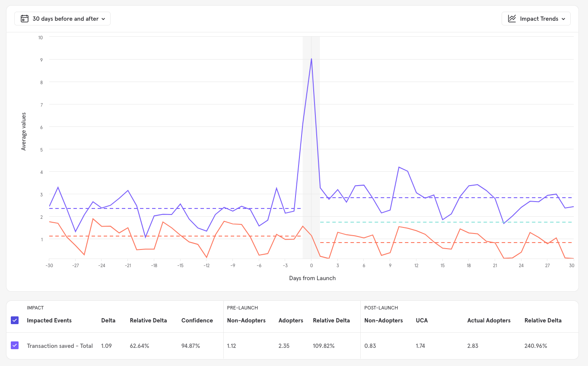Click the purple dashed post-launch average line
The image size is (588, 366).
click(447, 198)
